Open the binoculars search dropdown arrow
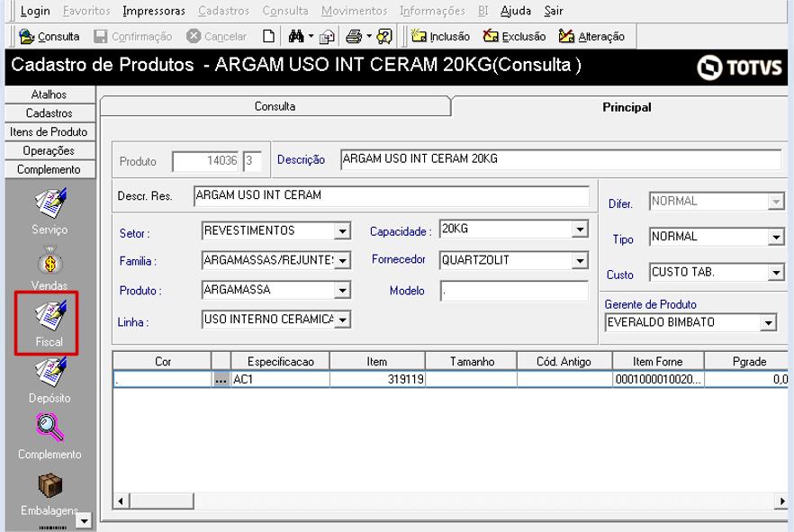 [311, 36]
